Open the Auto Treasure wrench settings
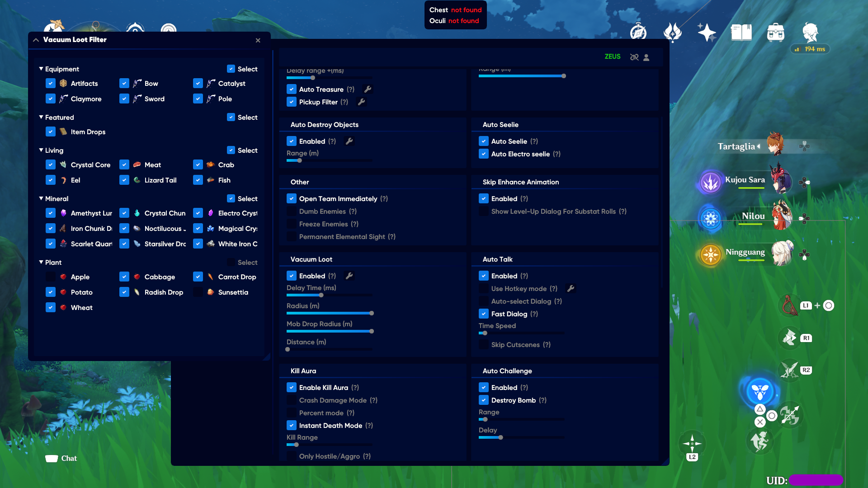Screen dimensions: 868x488 tap(367, 89)
